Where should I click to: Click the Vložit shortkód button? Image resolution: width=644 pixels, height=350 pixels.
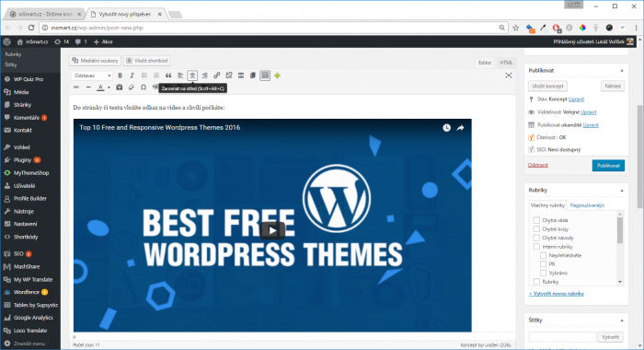(147, 61)
